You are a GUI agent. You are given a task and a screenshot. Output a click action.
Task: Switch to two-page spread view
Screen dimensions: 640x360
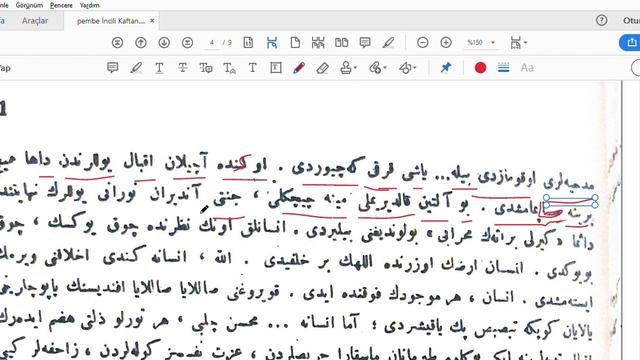click(342, 42)
